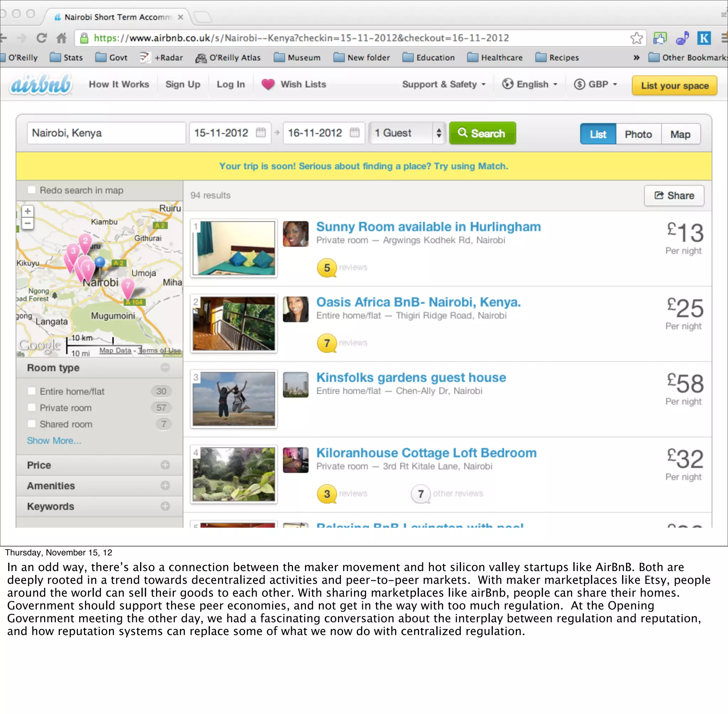Check the Shared room filter
Screen dimensions: 728x714
point(32,424)
